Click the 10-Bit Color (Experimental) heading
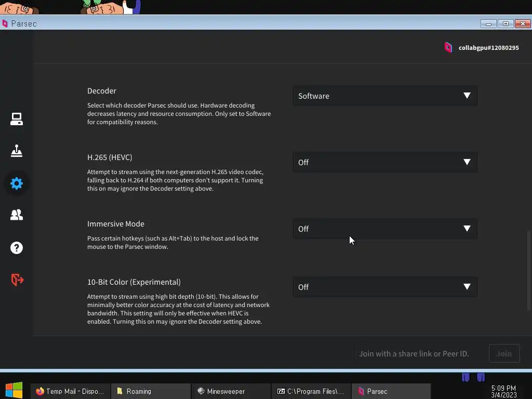Screen dimensions: 532x399 pos(134,282)
